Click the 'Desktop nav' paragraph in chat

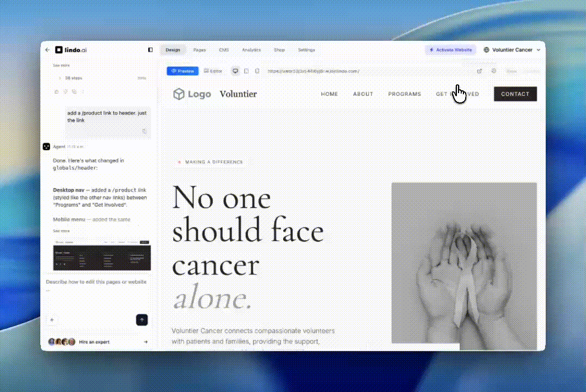pos(100,197)
